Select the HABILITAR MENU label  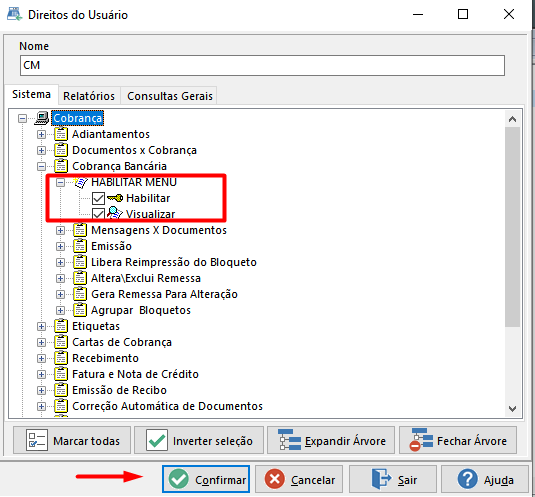(x=134, y=182)
